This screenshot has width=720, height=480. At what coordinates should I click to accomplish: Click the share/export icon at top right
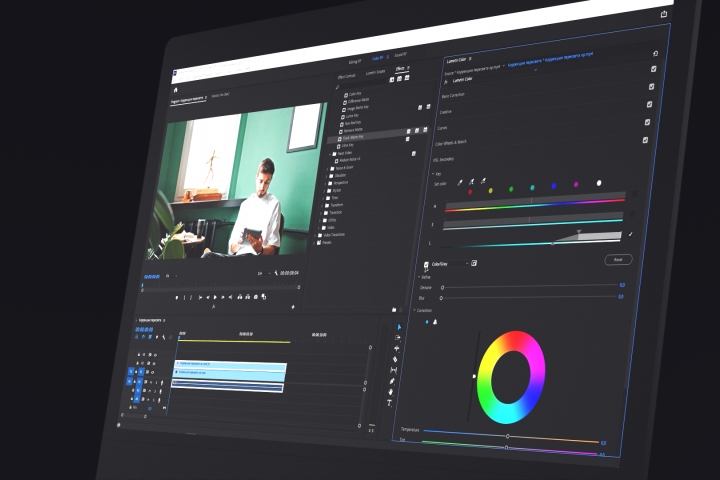[664, 14]
